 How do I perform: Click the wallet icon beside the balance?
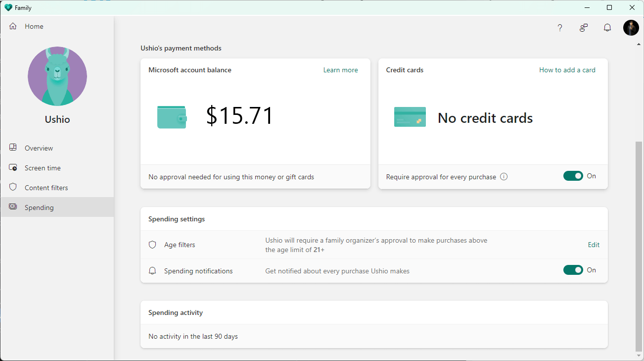pyautogui.click(x=172, y=117)
